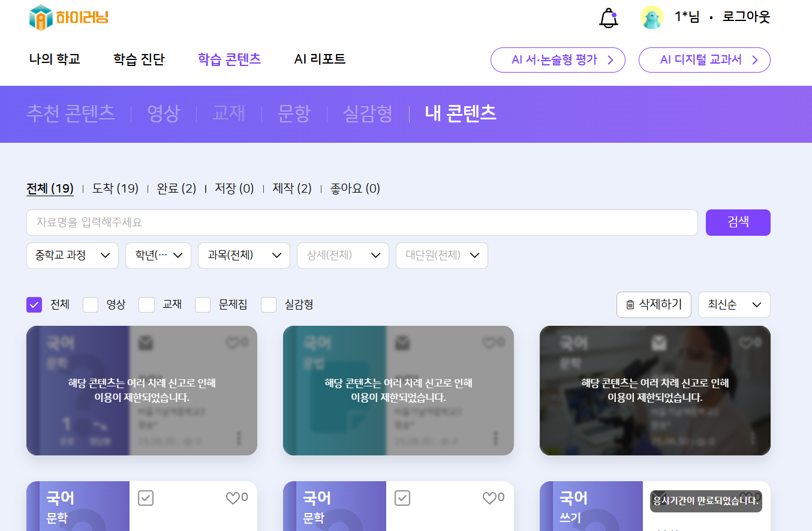Click the trash icon in 삭제하기
Viewport: 812px width, 531px height.
(630, 305)
